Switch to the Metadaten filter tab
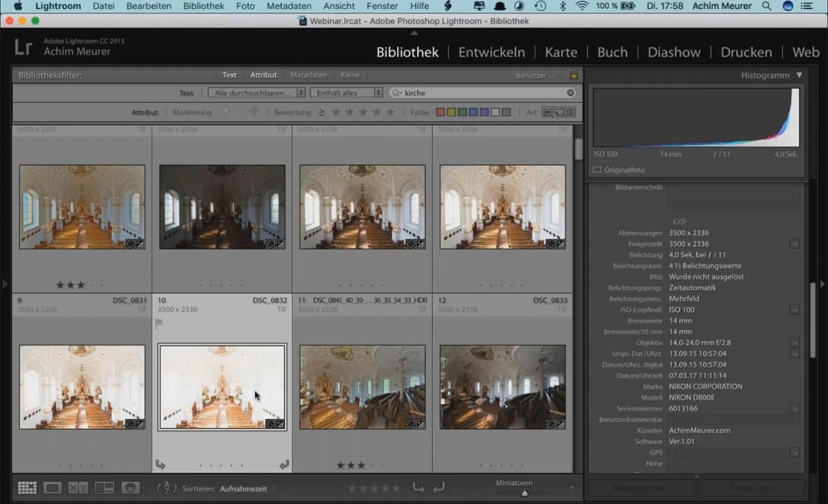The width and height of the screenshot is (828, 504). (x=309, y=74)
